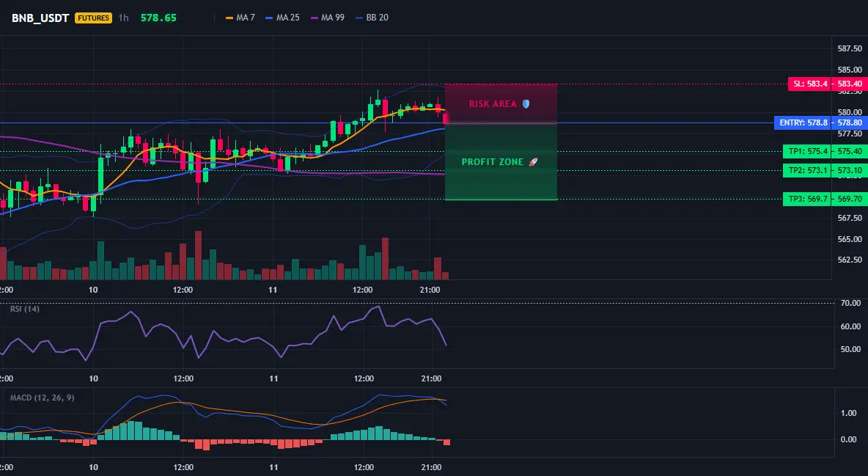Screen dimensions: 868x476
Task: Select the TP2: 573.1 target label
Action: (x=807, y=171)
